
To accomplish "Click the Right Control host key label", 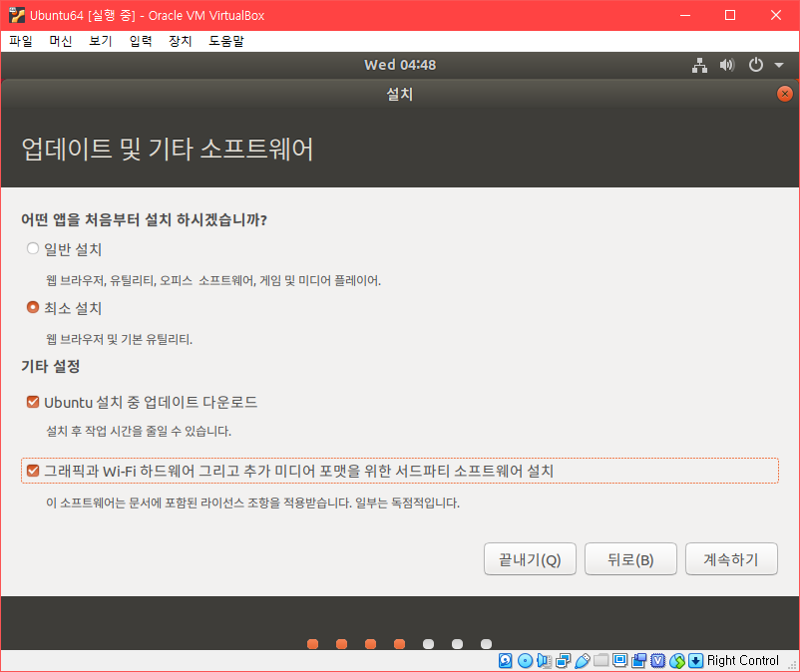I will point(743,660).
